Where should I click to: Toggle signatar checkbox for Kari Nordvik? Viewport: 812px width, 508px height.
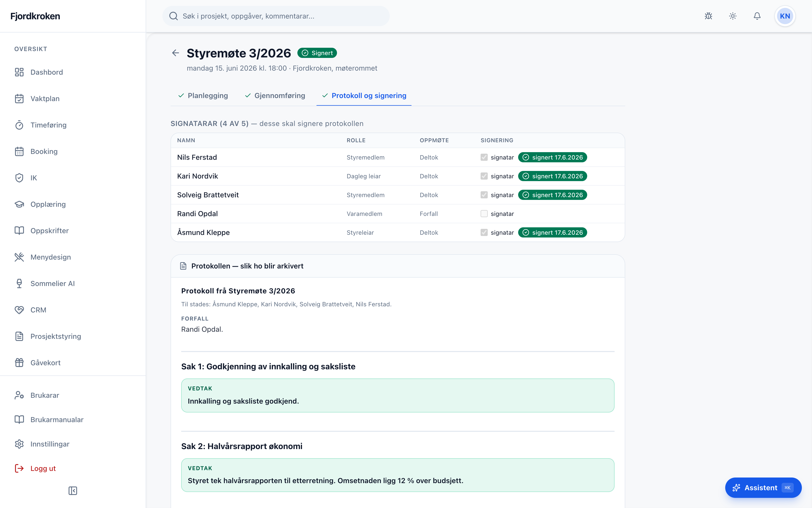click(484, 176)
